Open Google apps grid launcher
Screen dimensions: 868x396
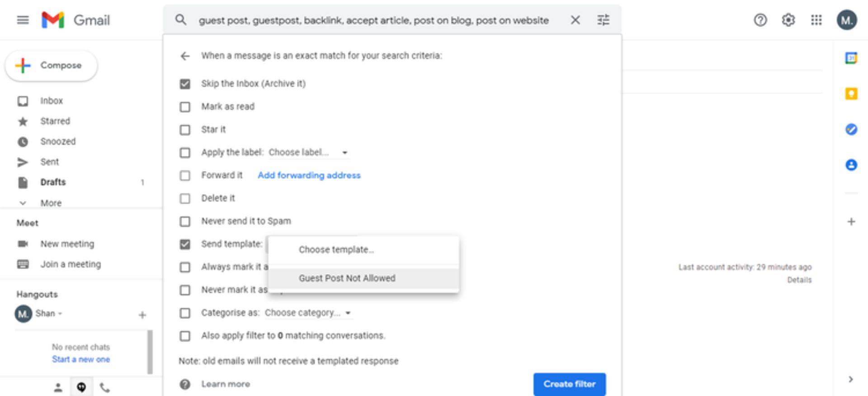[816, 20]
